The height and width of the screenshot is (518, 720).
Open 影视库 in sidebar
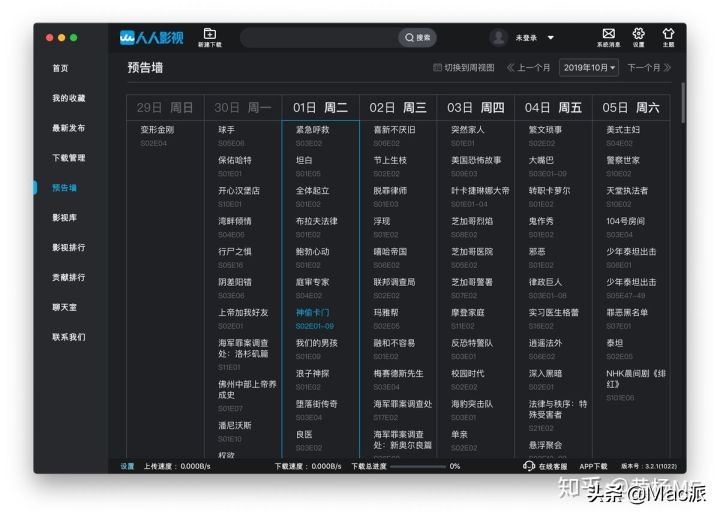[x=64, y=217]
